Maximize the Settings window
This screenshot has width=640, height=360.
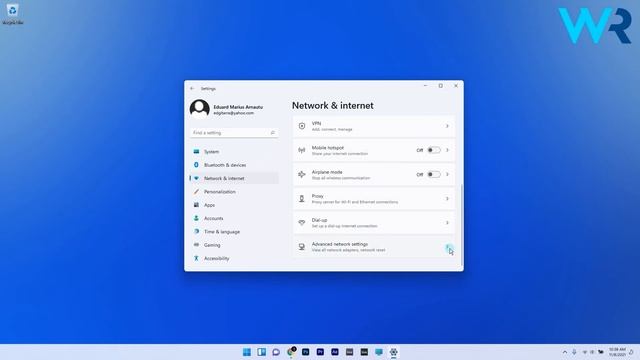point(440,86)
